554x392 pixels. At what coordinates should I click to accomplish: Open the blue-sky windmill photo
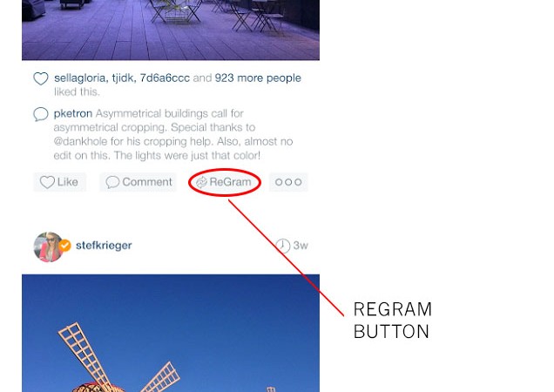pyautogui.click(x=171, y=333)
